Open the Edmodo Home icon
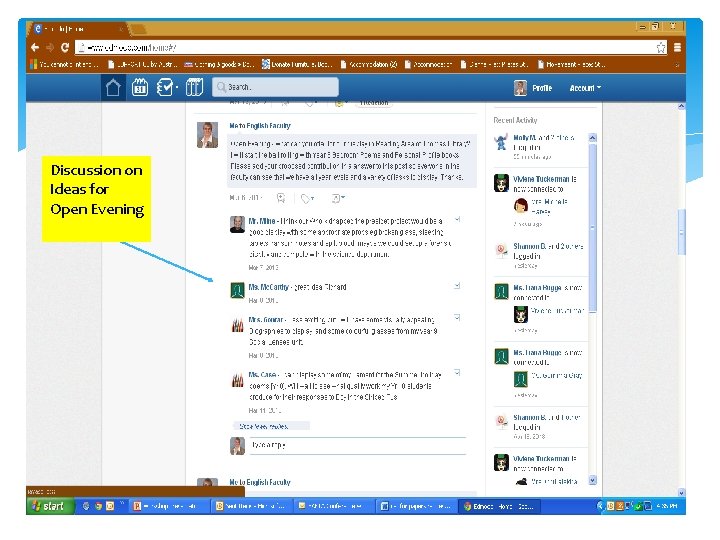 (113, 87)
